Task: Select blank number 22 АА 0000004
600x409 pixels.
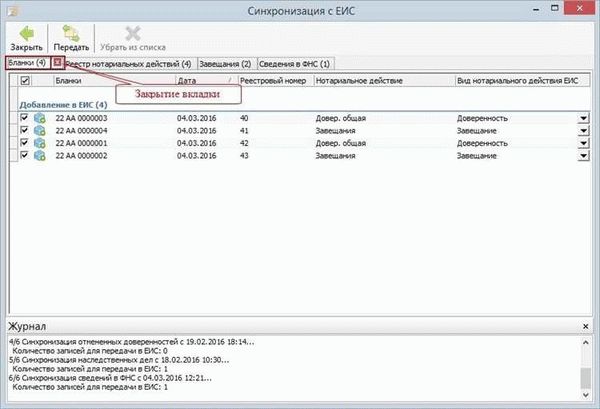Action: coord(82,131)
